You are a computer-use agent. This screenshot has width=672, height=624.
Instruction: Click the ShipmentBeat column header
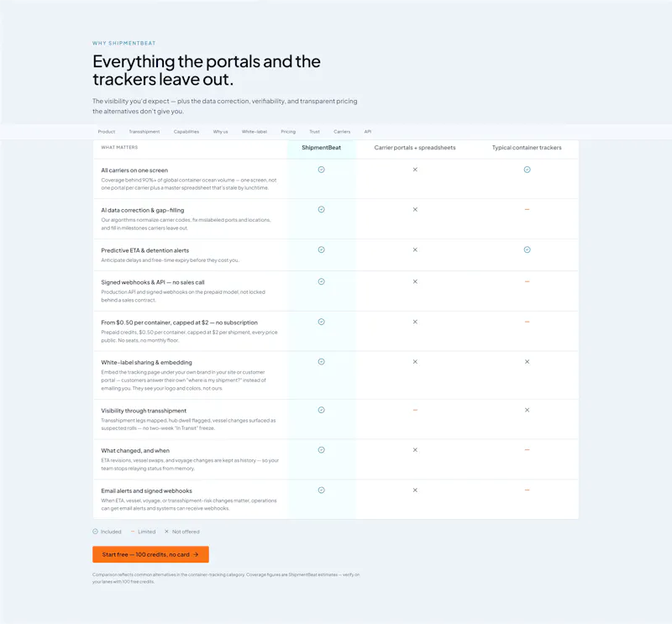click(322, 148)
